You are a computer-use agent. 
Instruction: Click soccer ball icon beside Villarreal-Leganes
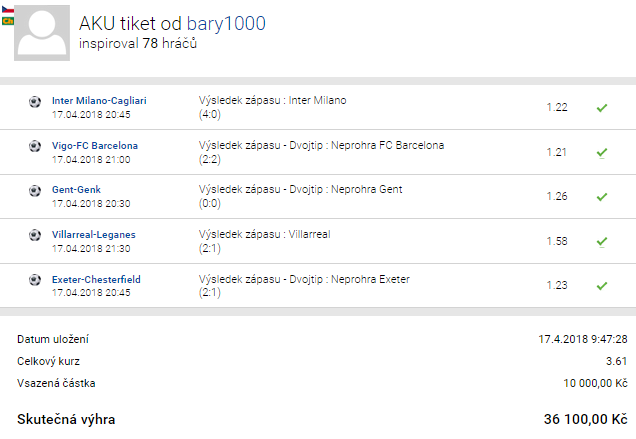(x=35, y=235)
